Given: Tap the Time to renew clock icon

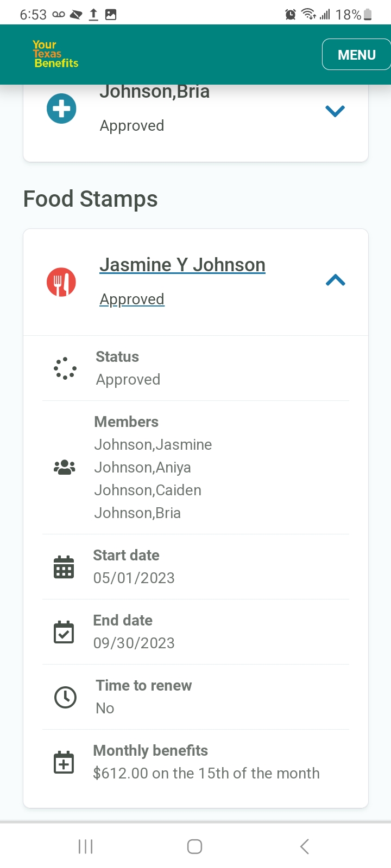Looking at the screenshot, I should click(65, 697).
